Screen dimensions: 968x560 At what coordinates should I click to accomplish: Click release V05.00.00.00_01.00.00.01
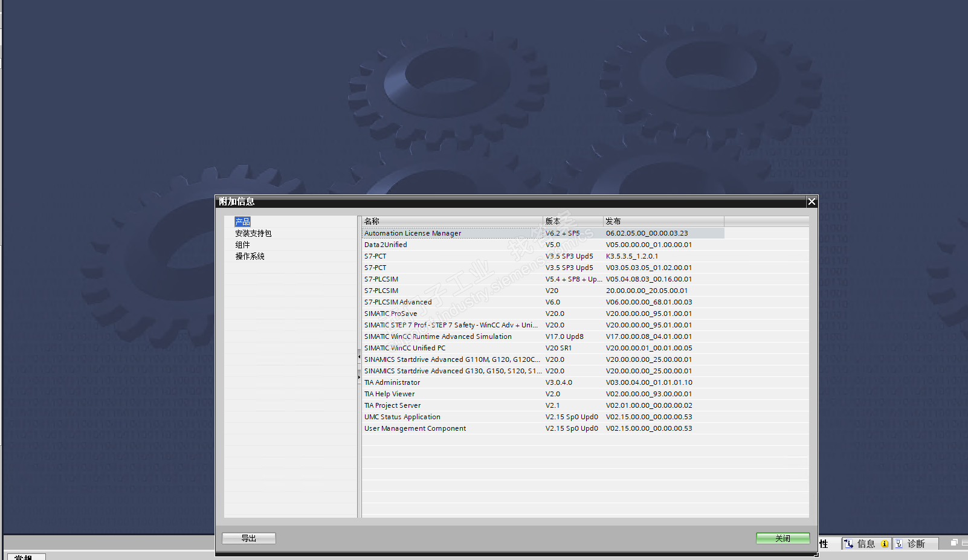[x=649, y=245]
